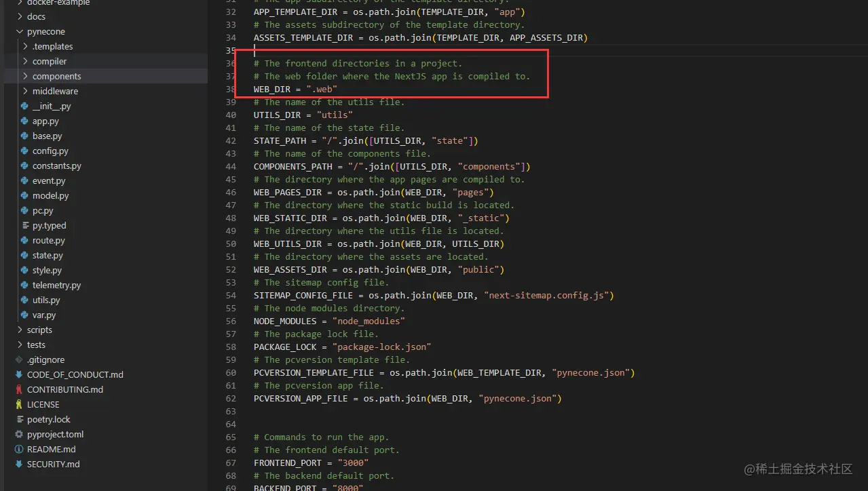The width and height of the screenshot is (868, 491).
Task: Select the components folder name
Action: tap(57, 77)
